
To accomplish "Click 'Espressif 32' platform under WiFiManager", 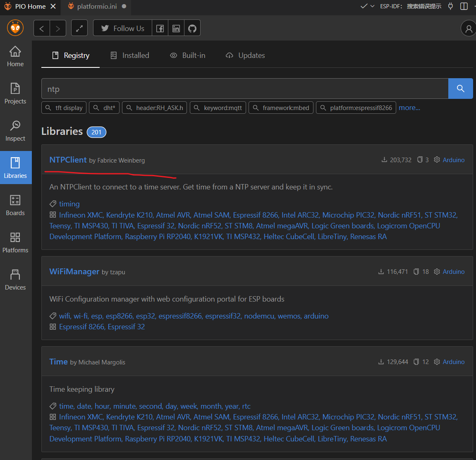I will [x=126, y=327].
